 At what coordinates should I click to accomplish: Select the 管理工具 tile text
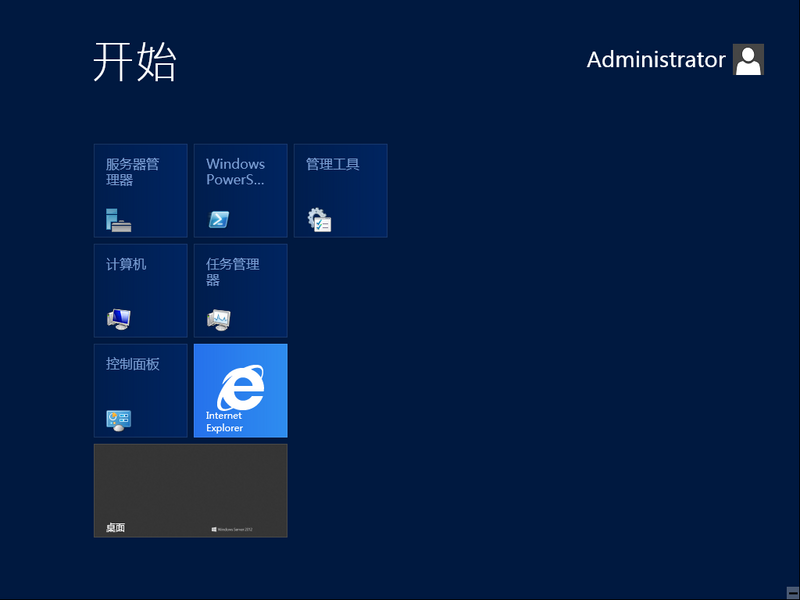332,164
